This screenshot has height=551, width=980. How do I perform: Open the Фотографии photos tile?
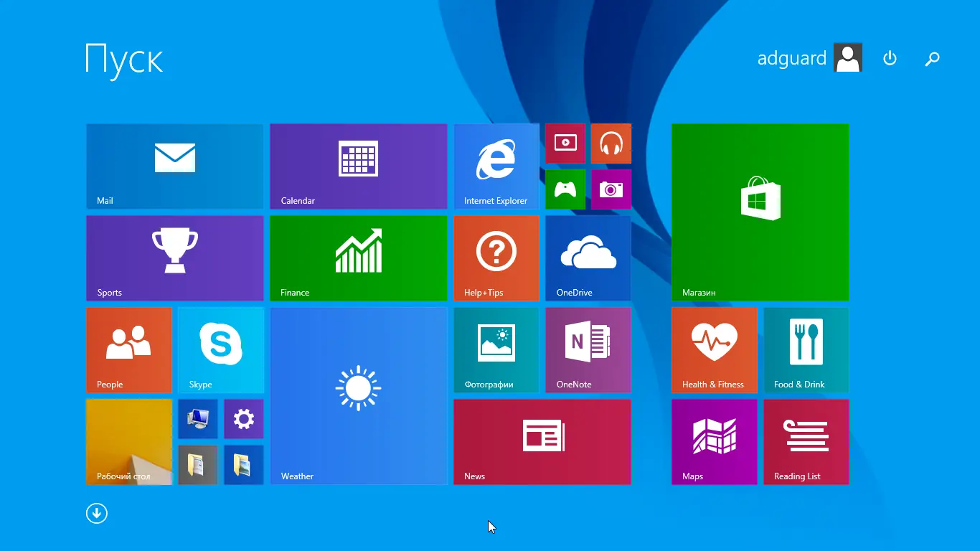[496, 350]
